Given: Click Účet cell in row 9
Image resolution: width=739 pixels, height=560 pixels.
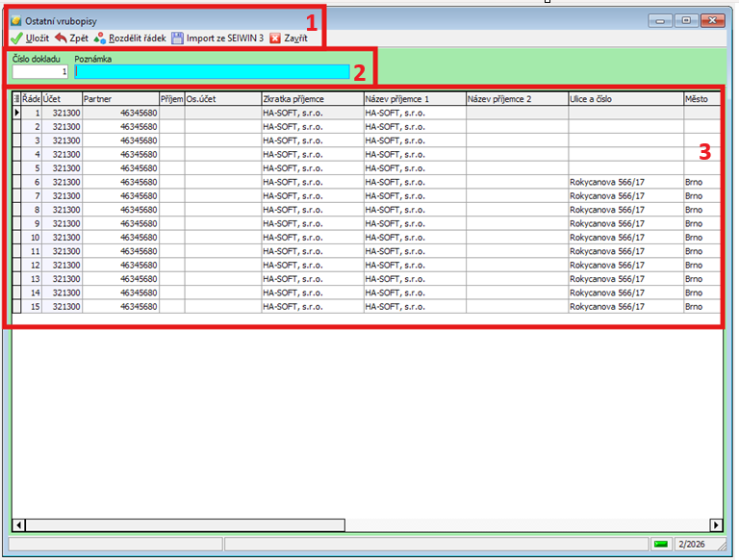Looking at the screenshot, I should [62, 223].
